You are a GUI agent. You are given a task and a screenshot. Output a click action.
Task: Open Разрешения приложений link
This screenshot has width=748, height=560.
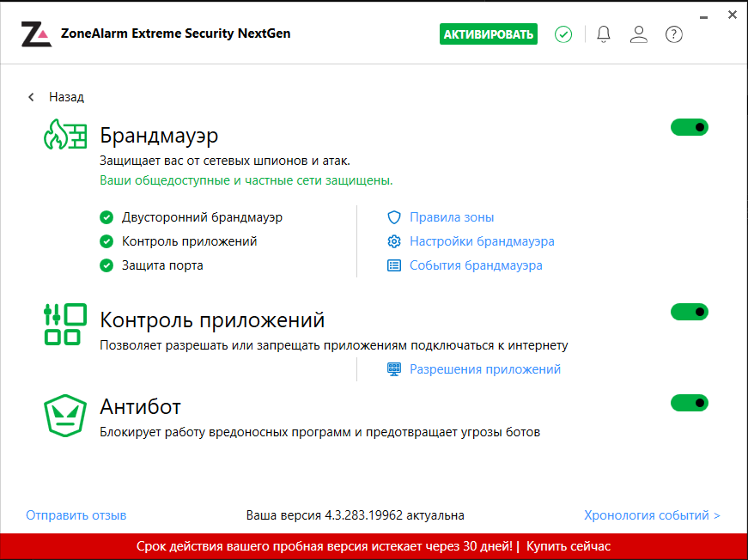pyautogui.click(x=485, y=369)
